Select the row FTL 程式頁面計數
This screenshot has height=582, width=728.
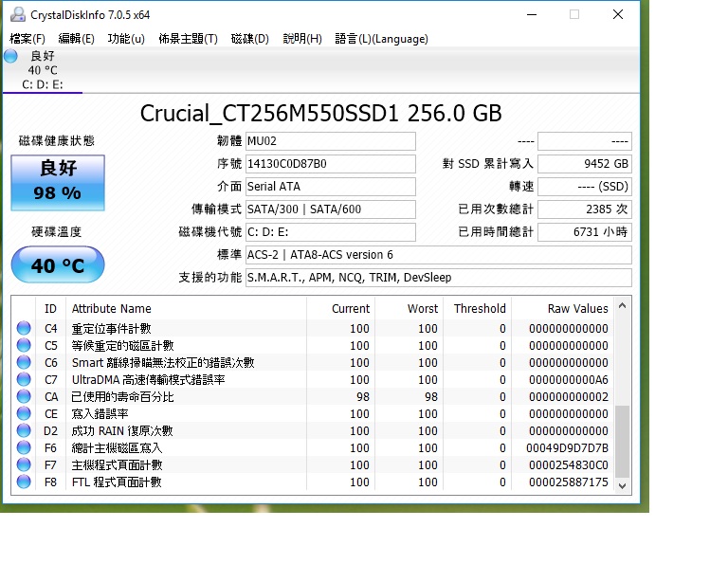[x=313, y=482]
